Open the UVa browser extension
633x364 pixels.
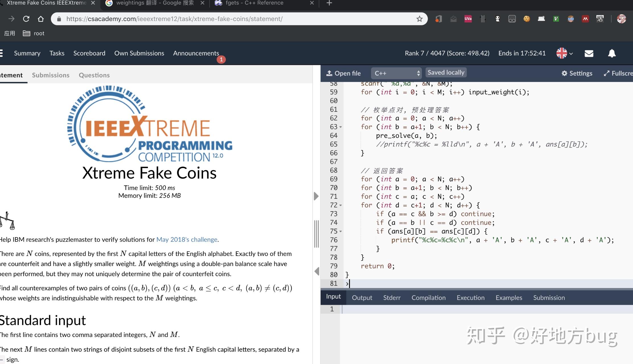[468, 18]
